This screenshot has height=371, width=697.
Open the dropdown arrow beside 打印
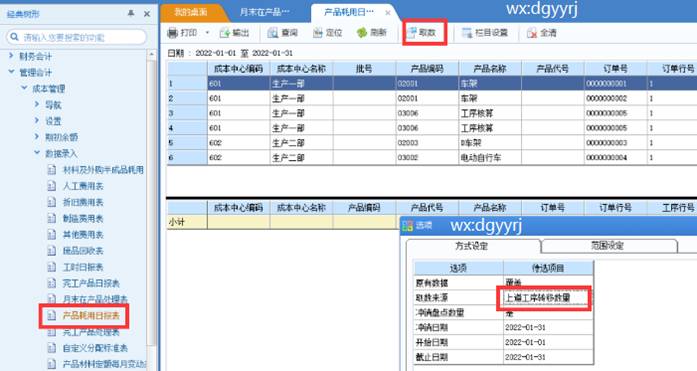point(207,32)
